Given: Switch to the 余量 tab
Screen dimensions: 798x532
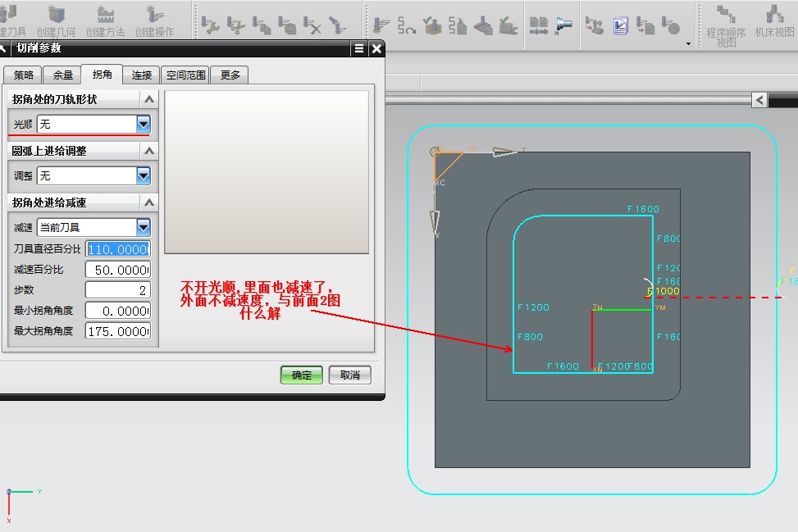Looking at the screenshot, I should pos(63,75).
